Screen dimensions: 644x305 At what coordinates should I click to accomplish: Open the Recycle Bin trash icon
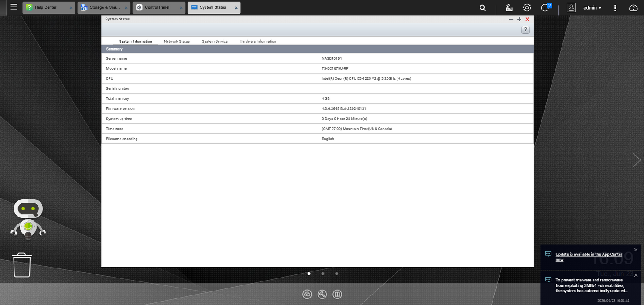click(22, 264)
